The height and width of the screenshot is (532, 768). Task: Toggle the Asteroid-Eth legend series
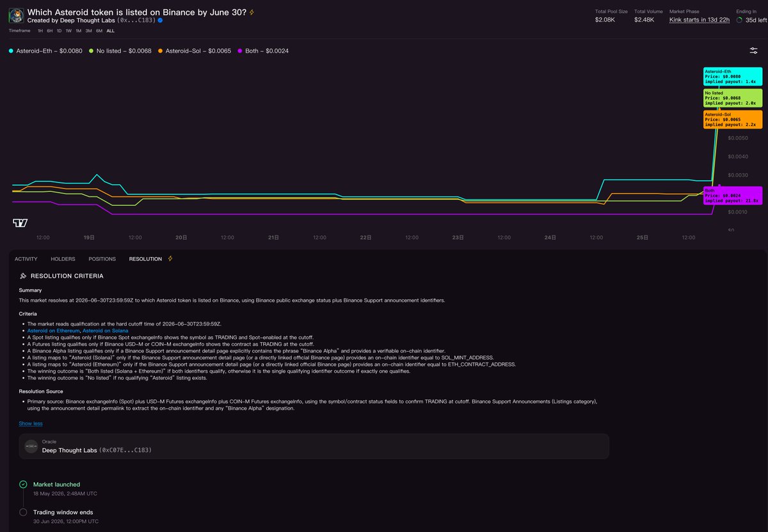coord(45,51)
